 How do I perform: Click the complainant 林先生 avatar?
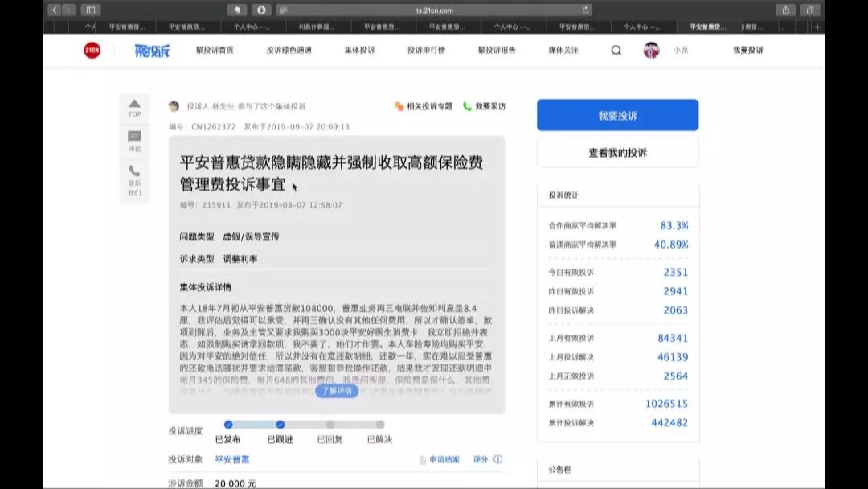point(174,106)
